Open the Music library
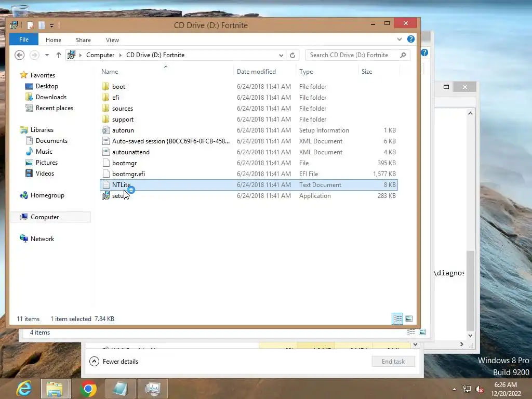 coord(44,151)
